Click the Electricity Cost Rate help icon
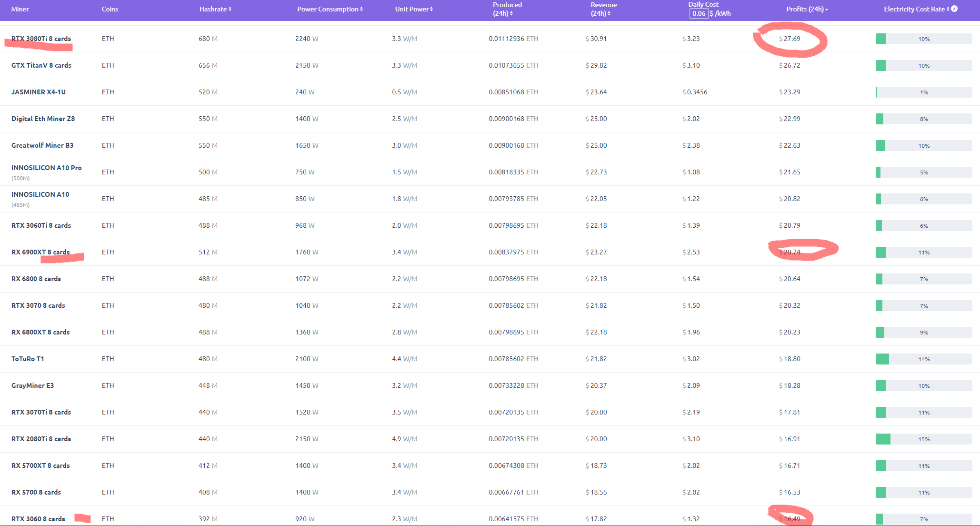The image size is (980, 526). click(954, 9)
